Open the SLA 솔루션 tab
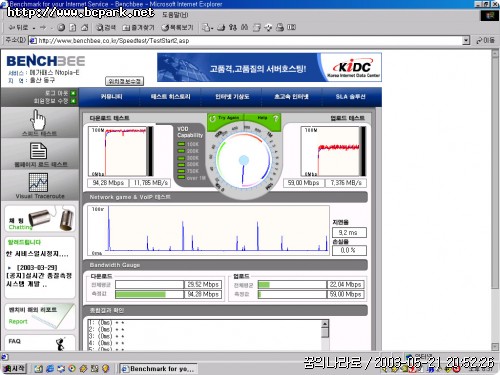500x375 pixels. click(x=350, y=97)
